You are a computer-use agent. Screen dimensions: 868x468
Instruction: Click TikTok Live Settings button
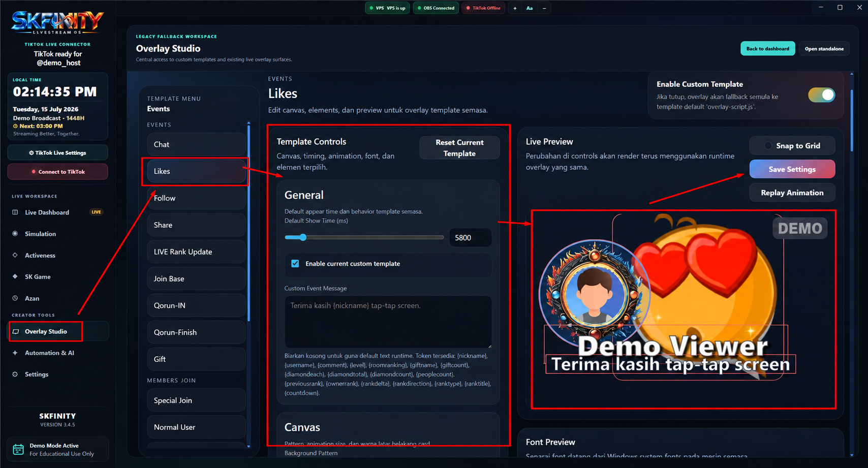click(57, 152)
